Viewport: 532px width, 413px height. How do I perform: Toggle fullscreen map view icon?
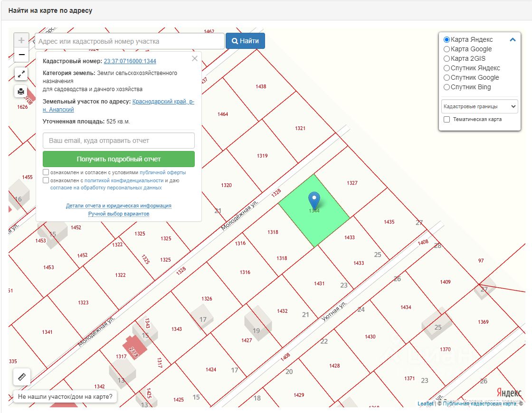tap(21, 74)
